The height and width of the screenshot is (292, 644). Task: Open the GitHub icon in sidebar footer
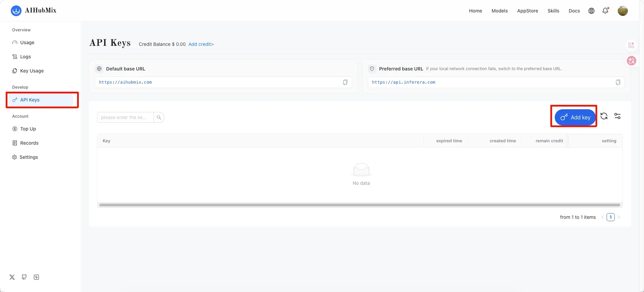click(24, 277)
